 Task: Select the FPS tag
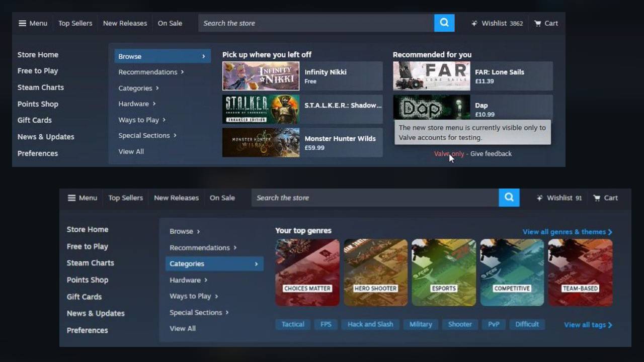coord(326,324)
